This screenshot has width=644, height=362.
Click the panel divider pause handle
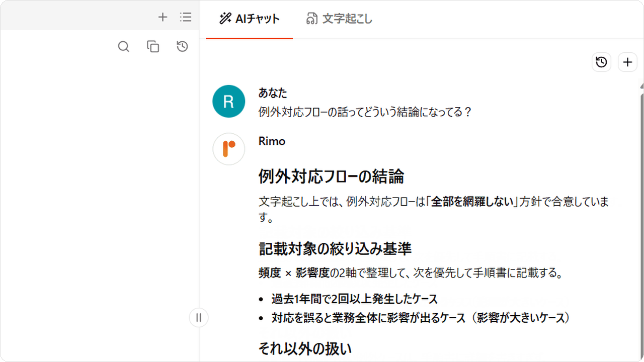pyautogui.click(x=199, y=318)
